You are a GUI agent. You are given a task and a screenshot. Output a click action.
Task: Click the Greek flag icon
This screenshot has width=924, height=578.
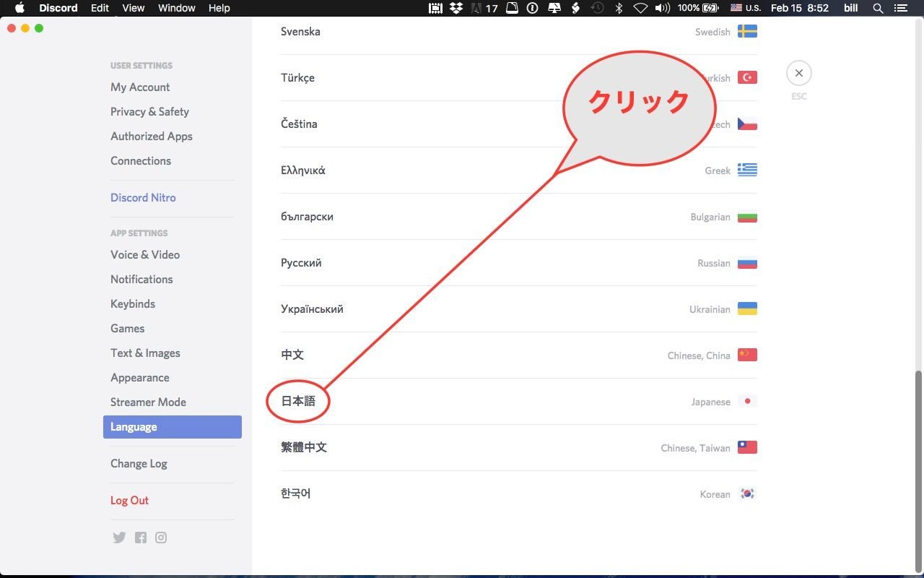coord(747,171)
